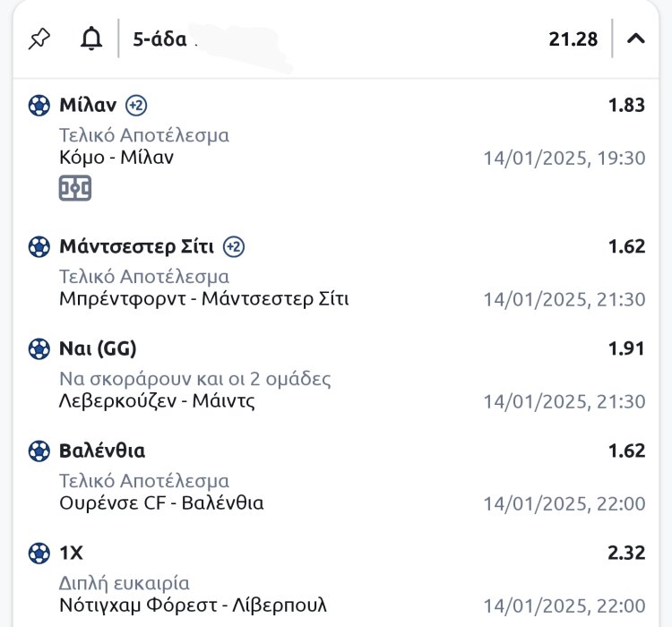Click the total odds 21.28

tap(573, 39)
